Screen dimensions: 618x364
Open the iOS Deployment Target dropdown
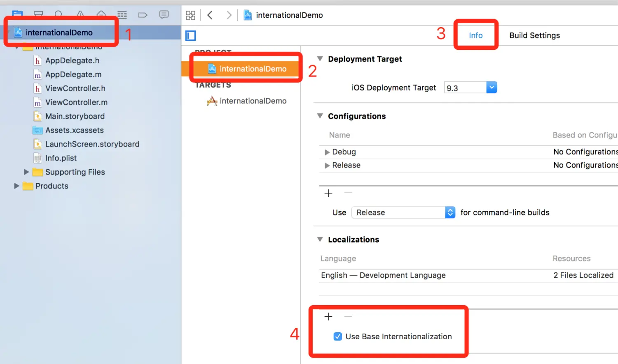(x=492, y=87)
